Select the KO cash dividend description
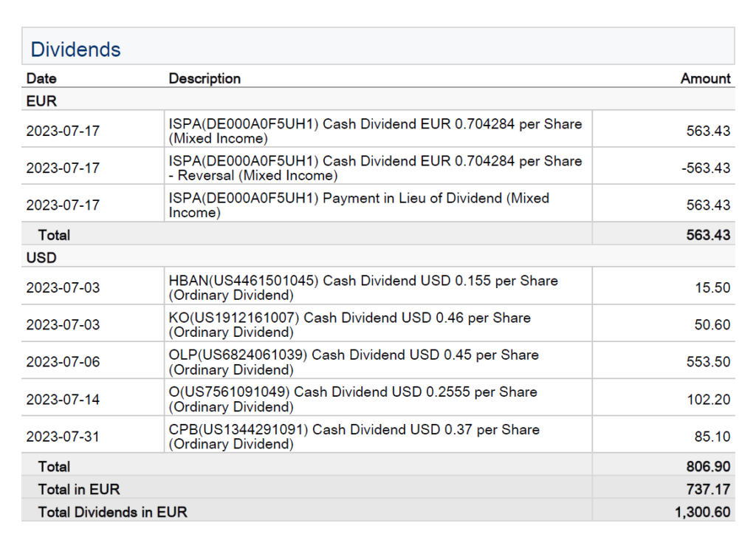 349,324
